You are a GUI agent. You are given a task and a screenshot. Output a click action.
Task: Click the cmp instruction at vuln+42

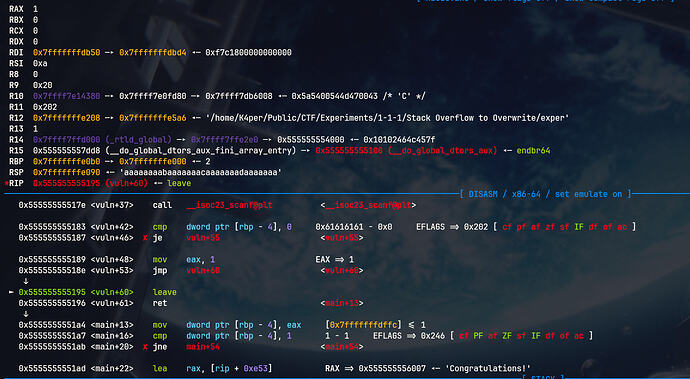160,227
